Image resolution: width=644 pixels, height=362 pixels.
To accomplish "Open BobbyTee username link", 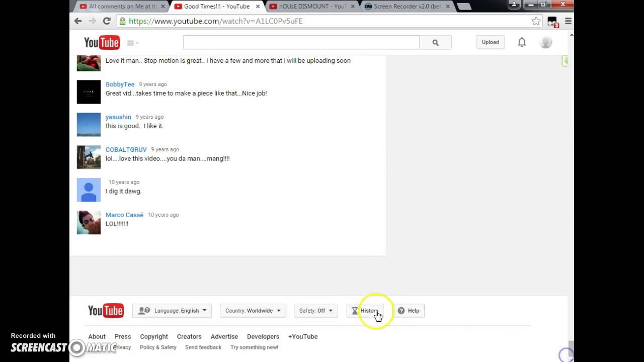I will click(120, 84).
